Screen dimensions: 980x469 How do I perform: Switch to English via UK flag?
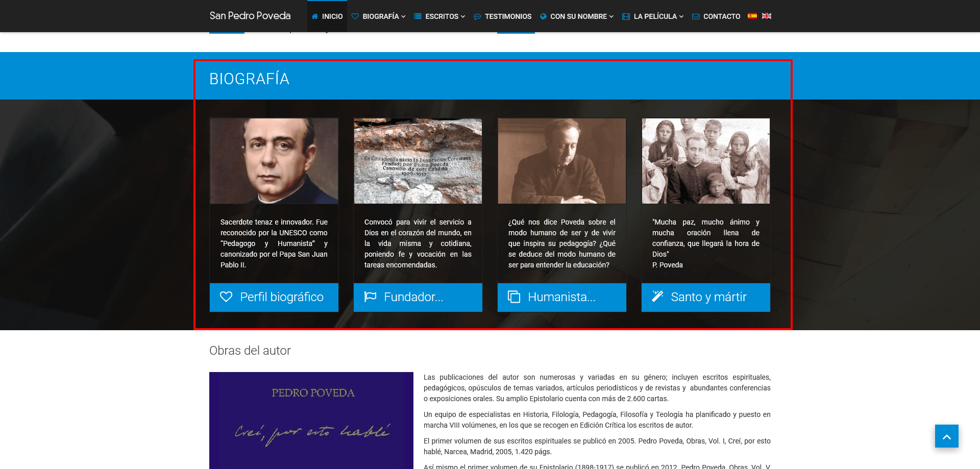pyautogui.click(x=767, y=16)
